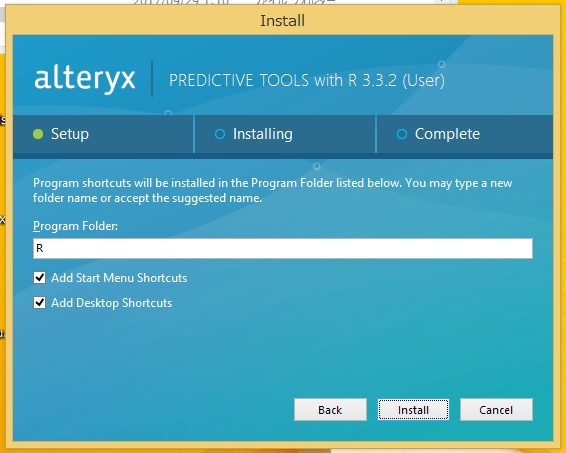The width and height of the screenshot is (566, 453).
Task: Click the program shortcuts instruction paragraph
Action: point(273,190)
